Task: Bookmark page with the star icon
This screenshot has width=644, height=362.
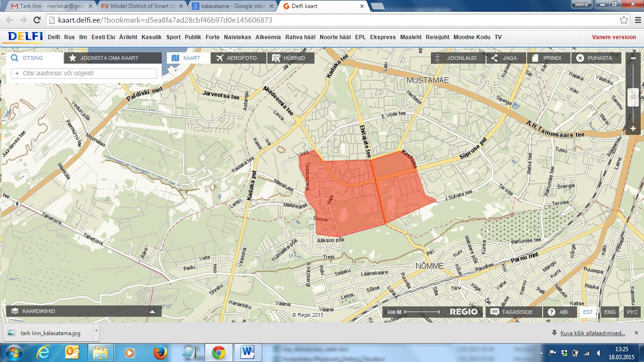Action: pyautogui.click(x=624, y=20)
